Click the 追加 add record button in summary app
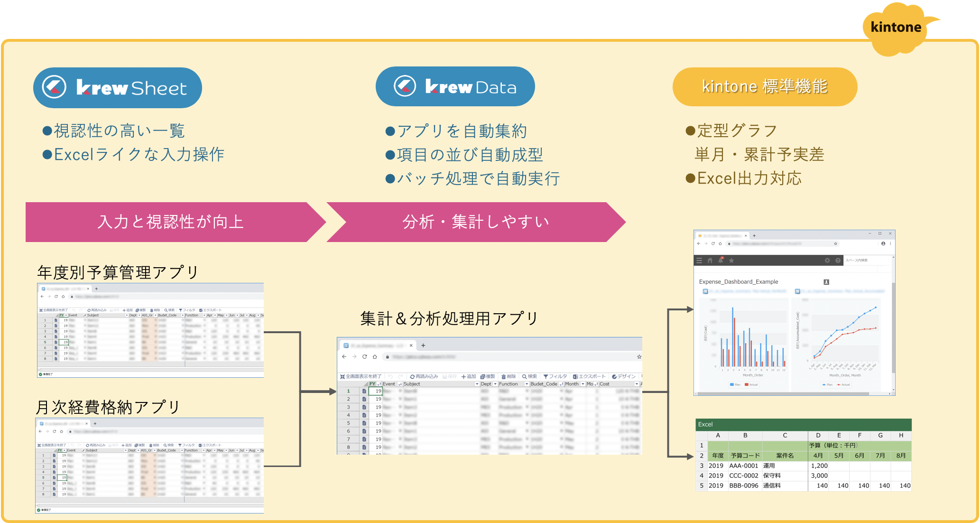Image resolution: width=980 pixels, height=523 pixels. click(x=468, y=376)
